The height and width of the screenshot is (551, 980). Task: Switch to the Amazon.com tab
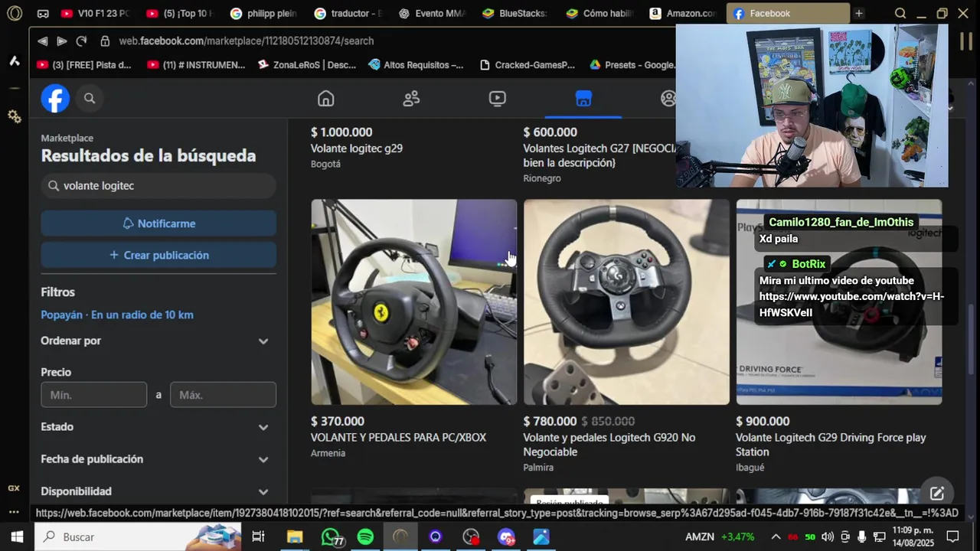[683, 13]
